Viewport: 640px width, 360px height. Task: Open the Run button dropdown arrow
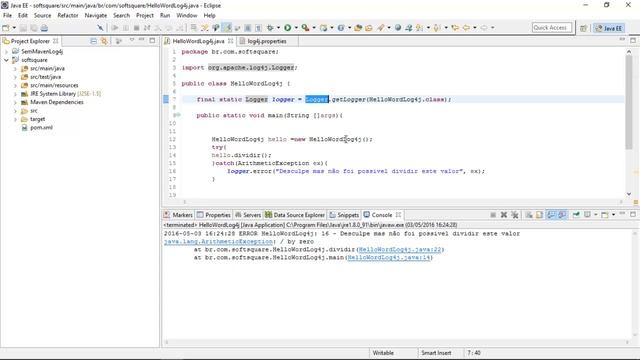click(296, 28)
